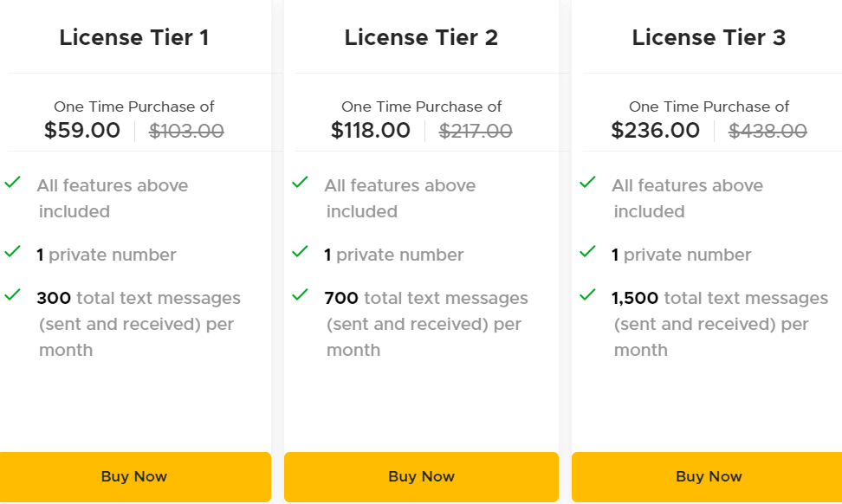Click the checkmark beside Tier 1 features included

(14, 182)
